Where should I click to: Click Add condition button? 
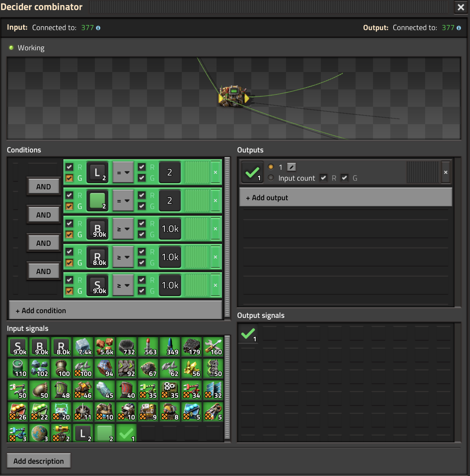115,310
